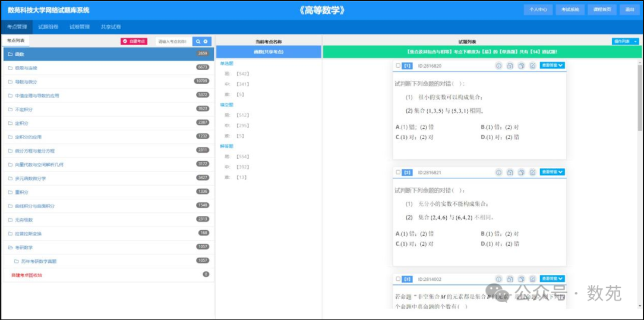The height and width of the screenshot is (320, 644).
Task: Focus the 请输入考点名称 search field
Action: [173, 42]
